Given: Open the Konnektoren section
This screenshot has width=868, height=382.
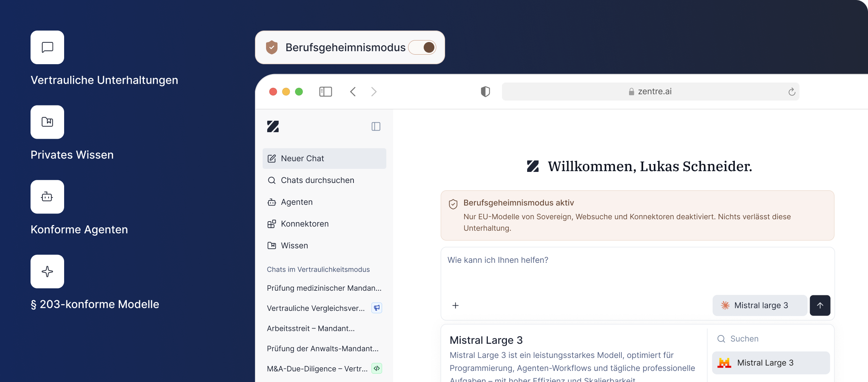Looking at the screenshot, I should [x=324, y=224].
